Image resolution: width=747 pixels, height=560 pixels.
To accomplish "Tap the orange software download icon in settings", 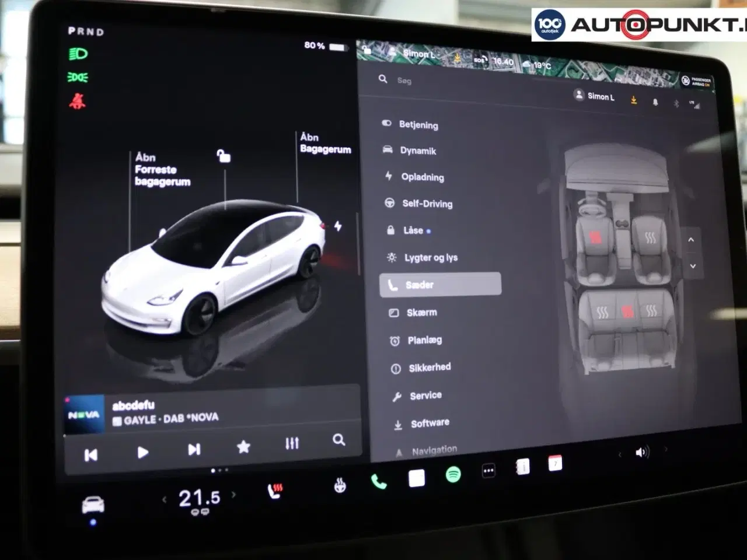I will coord(634,100).
